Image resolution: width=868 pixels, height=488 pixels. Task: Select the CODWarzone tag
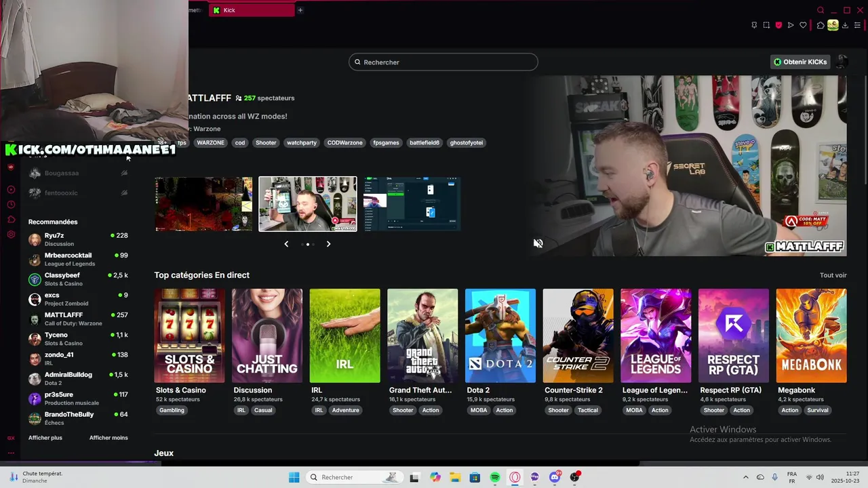344,143
